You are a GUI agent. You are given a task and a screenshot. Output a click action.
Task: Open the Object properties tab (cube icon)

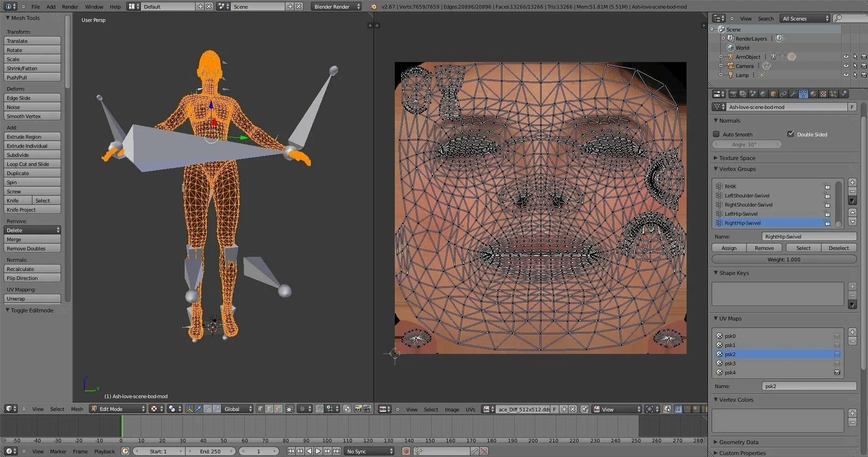tap(773, 94)
